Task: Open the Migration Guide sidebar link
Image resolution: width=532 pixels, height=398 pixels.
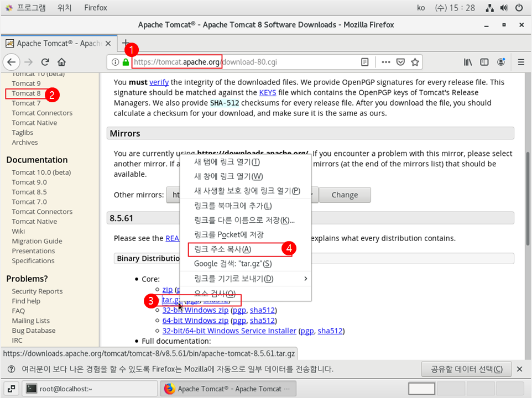Action: (x=37, y=241)
